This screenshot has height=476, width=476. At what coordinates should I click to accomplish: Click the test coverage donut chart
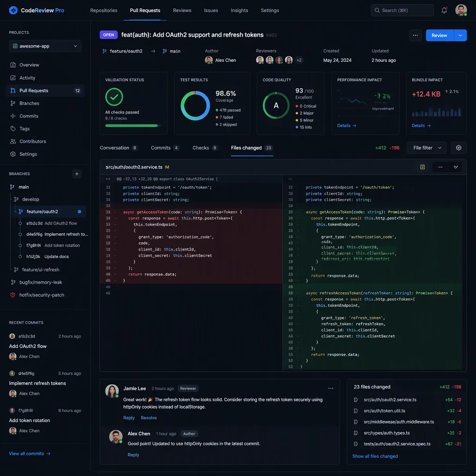(x=195, y=106)
